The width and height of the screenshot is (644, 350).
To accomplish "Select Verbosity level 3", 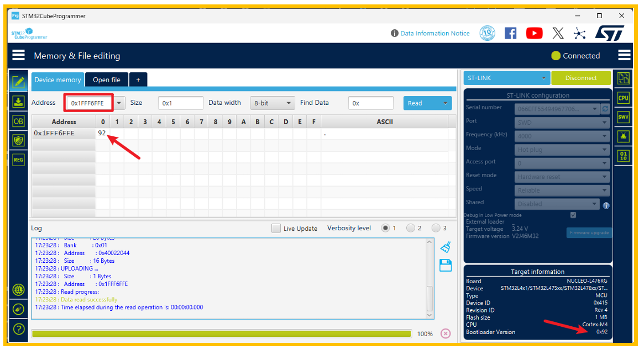I will [436, 228].
